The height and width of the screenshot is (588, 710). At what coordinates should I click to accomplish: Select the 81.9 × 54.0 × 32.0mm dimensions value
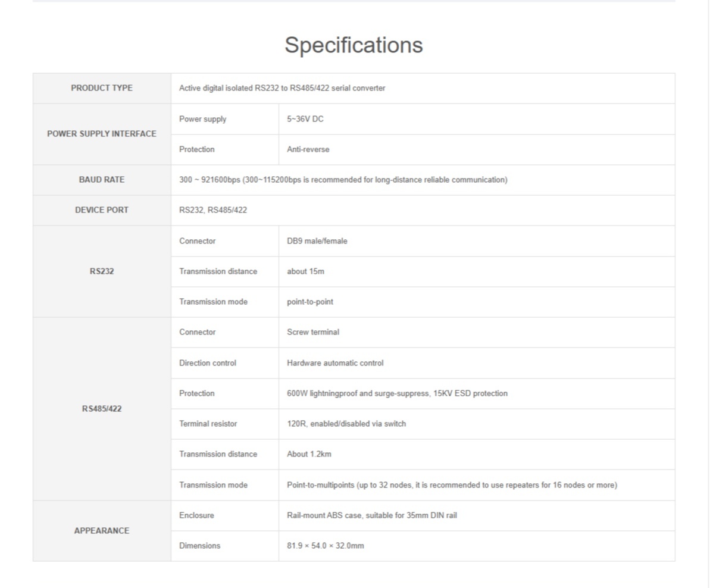(x=326, y=546)
